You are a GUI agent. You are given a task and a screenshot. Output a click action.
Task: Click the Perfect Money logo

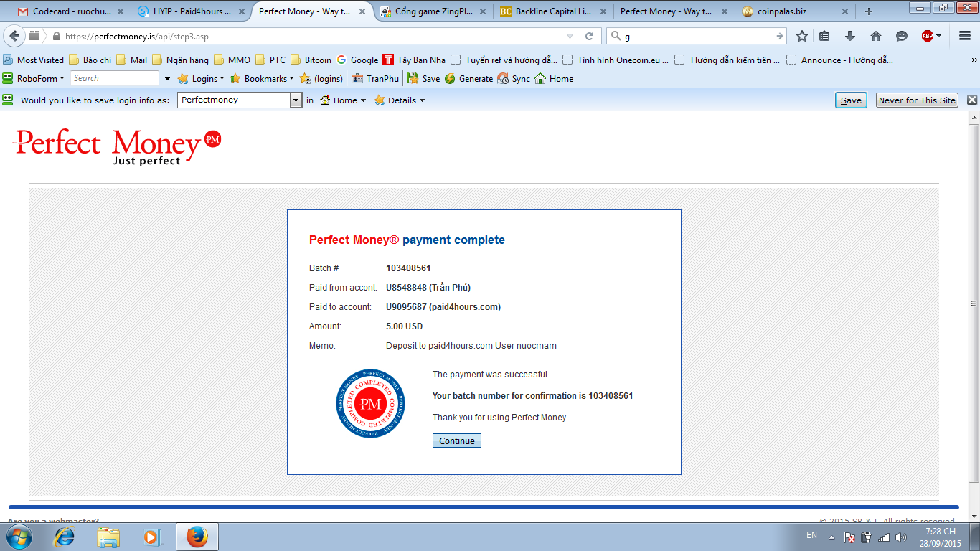tap(118, 146)
